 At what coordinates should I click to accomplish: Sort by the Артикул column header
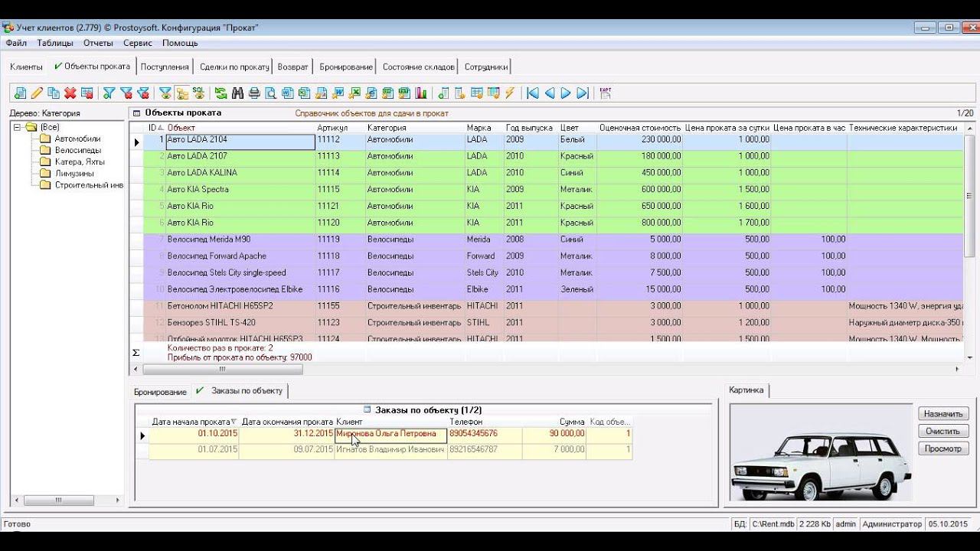pos(340,128)
